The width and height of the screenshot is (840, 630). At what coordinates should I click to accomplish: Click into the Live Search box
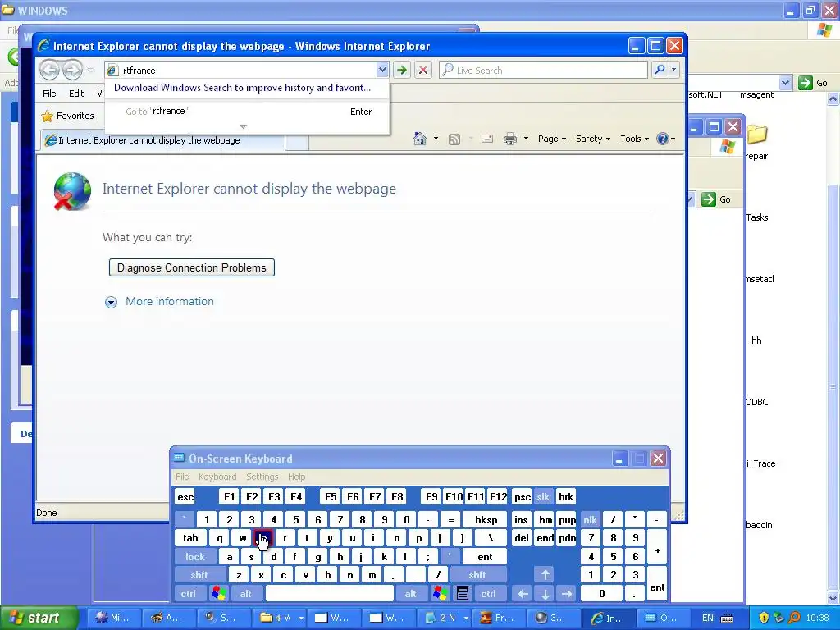coord(543,71)
